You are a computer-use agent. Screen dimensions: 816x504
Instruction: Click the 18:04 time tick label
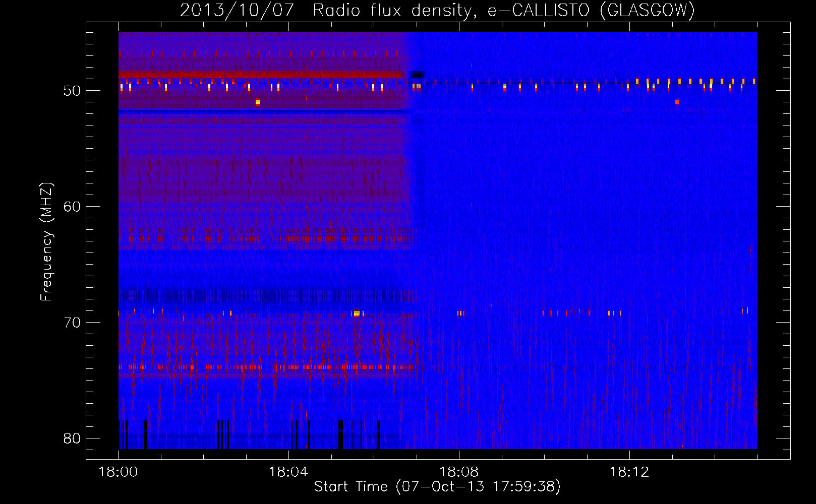pyautogui.click(x=288, y=472)
